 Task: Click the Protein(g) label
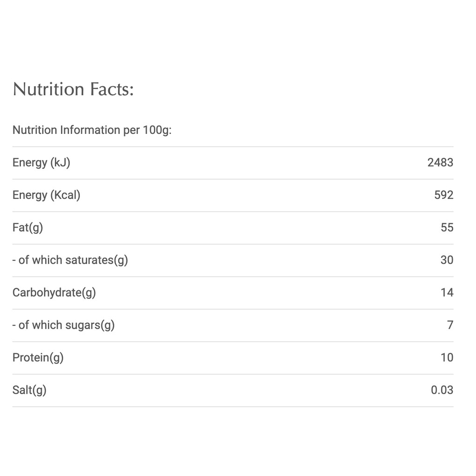[x=38, y=357]
